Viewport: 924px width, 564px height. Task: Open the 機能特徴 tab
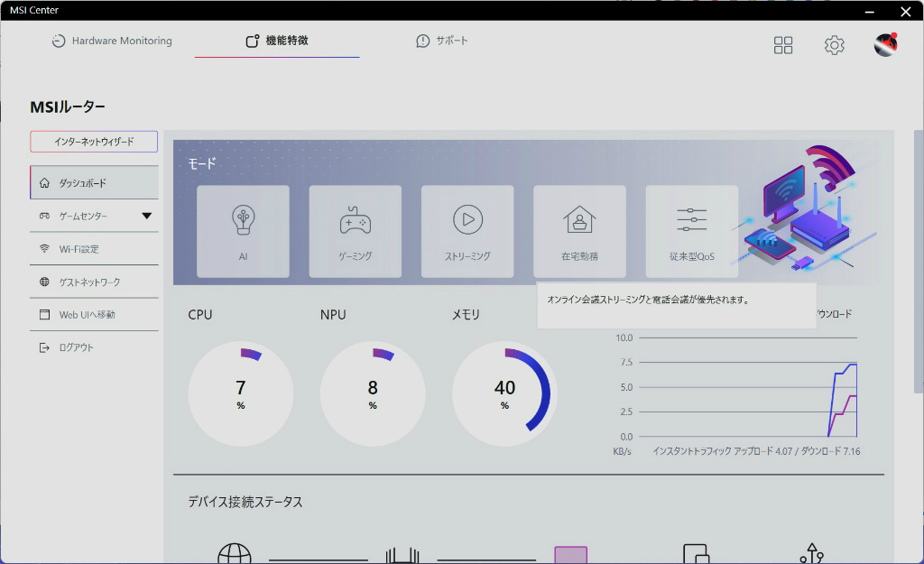[277, 41]
